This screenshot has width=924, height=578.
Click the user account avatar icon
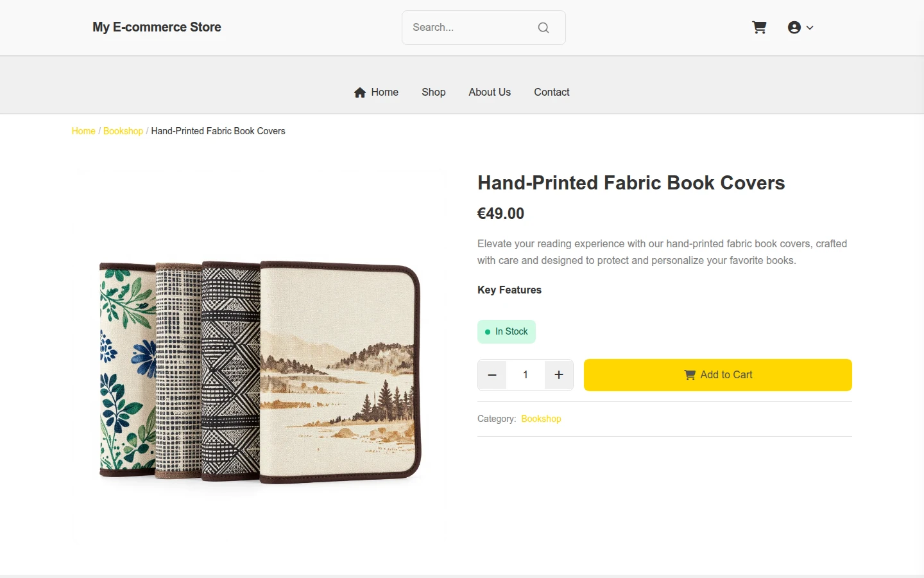click(794, 28)
